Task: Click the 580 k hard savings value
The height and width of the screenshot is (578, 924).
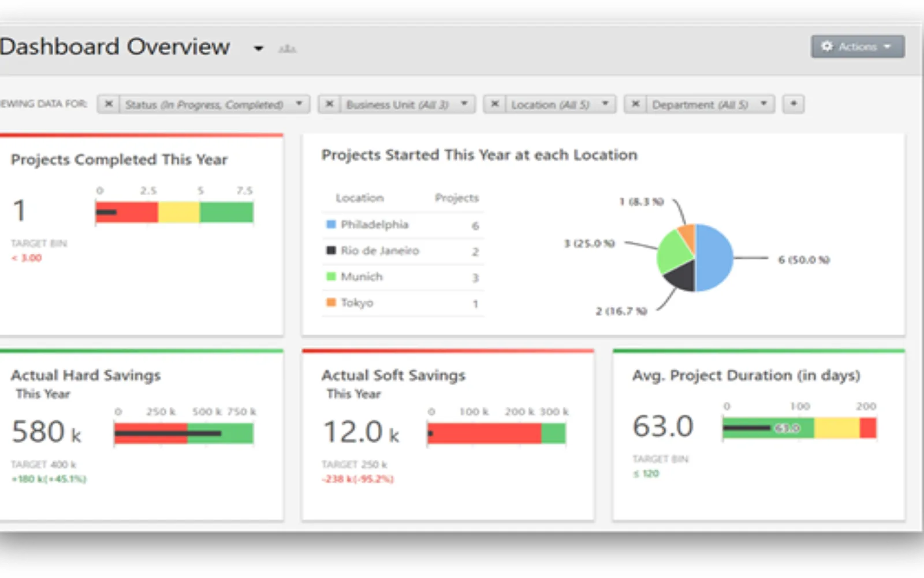Action: coord(47,432)
